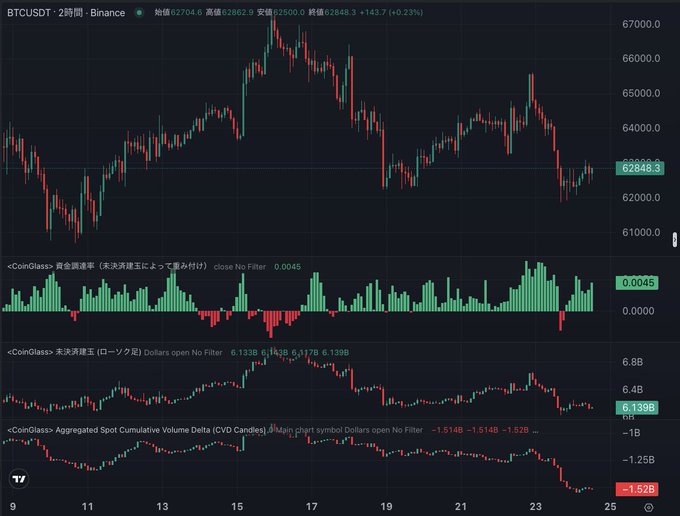Click the 67000.0 price axis label
This screenshot has width=680, height=516.
click(x=641, y=24)
